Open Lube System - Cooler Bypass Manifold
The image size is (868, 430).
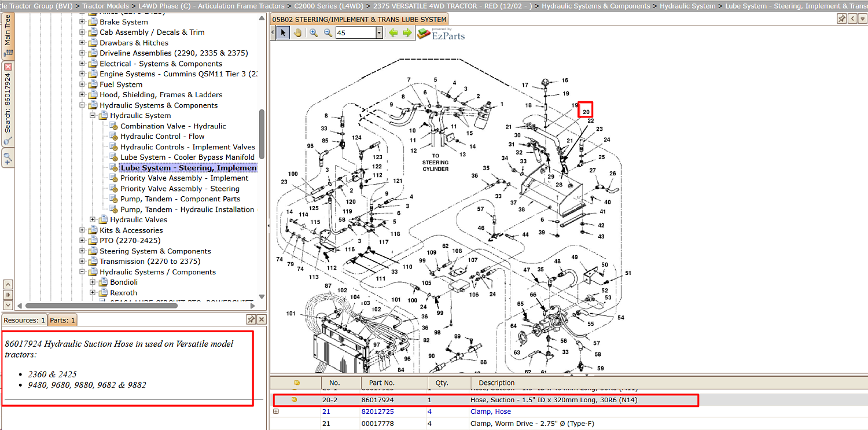click(187, 157)
